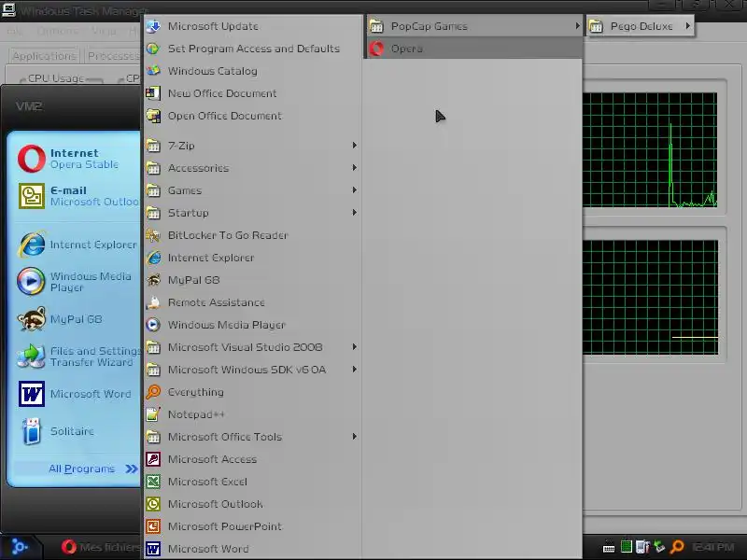The width and height of the screenshot is (747, 560).
Task: Launch Opera from the programs submenu
Action: tap(474, 49)
